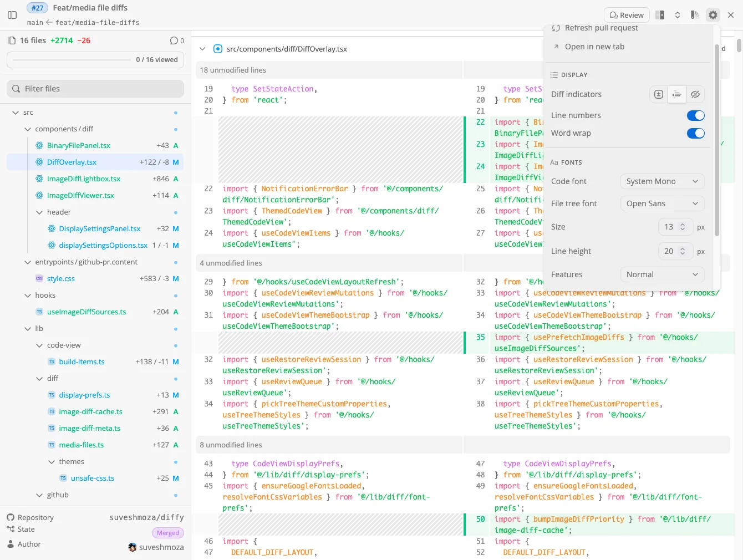
Task: Click React icon beside ImageDiffViewer.tsx
Action: click(x=39, y=195)
